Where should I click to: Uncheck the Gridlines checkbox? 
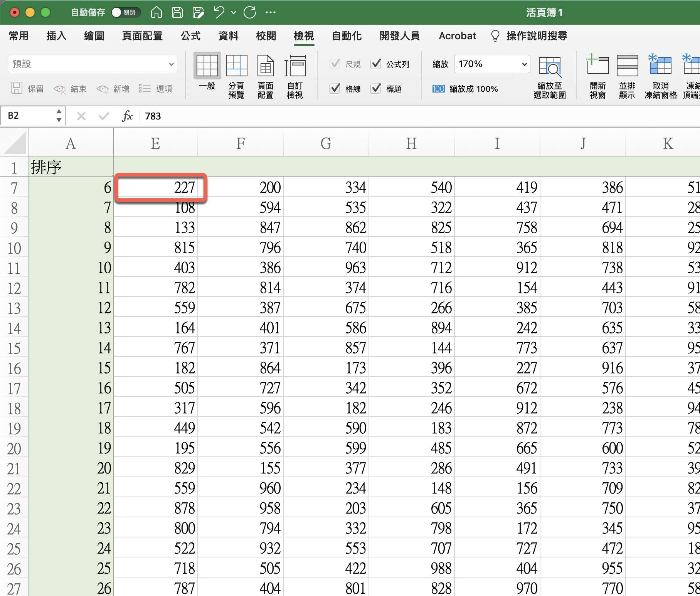pos(335,89)
